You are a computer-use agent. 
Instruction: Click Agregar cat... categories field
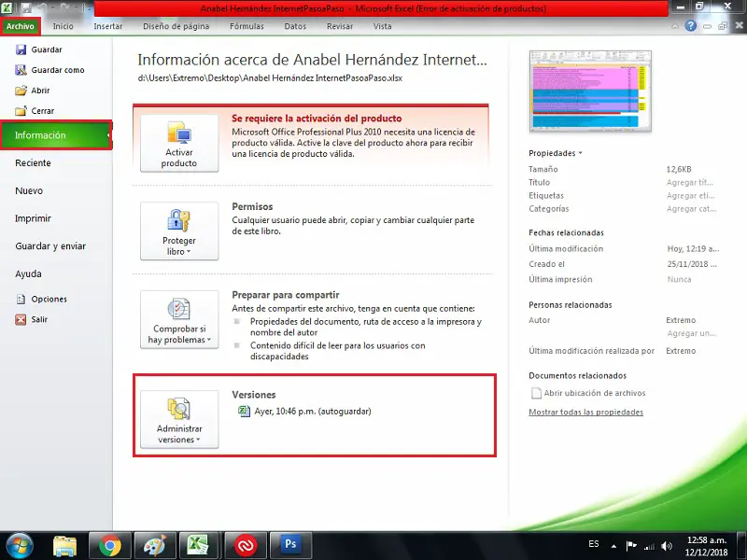coord(691,208)
